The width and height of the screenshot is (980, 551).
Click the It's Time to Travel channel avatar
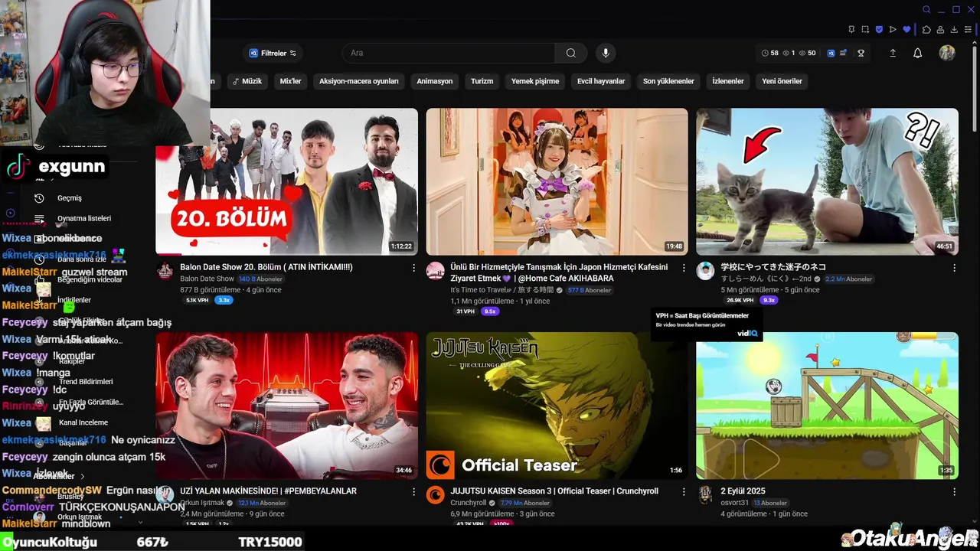pyautogui.click(x=435, y=271)
